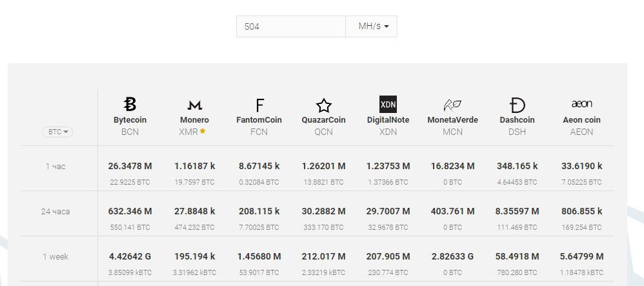Click the 8.67145 k FantomCoin hourly value
Image resolution: width=644 pixels, height=286 pixels.
tap(259, 167)
